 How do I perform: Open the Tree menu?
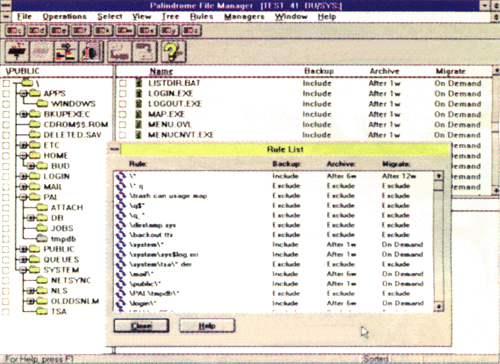point(170,16)
